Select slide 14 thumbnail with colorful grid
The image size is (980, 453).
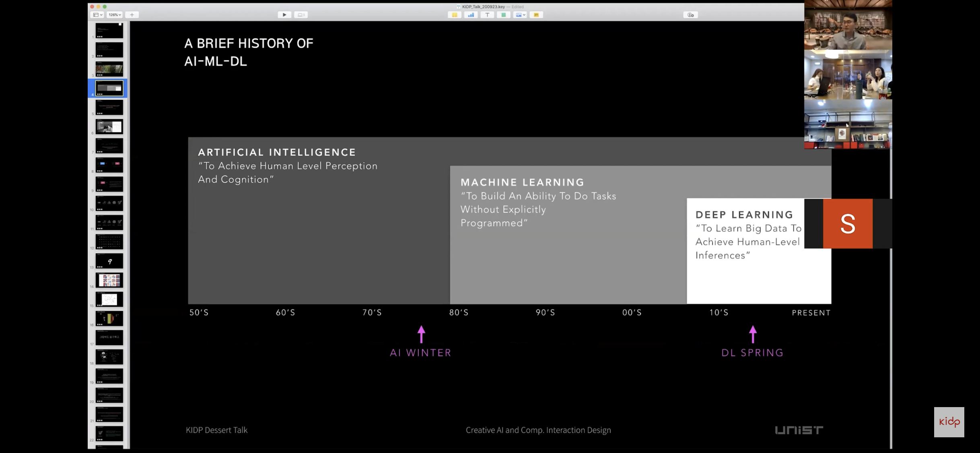tap(109, 280)
